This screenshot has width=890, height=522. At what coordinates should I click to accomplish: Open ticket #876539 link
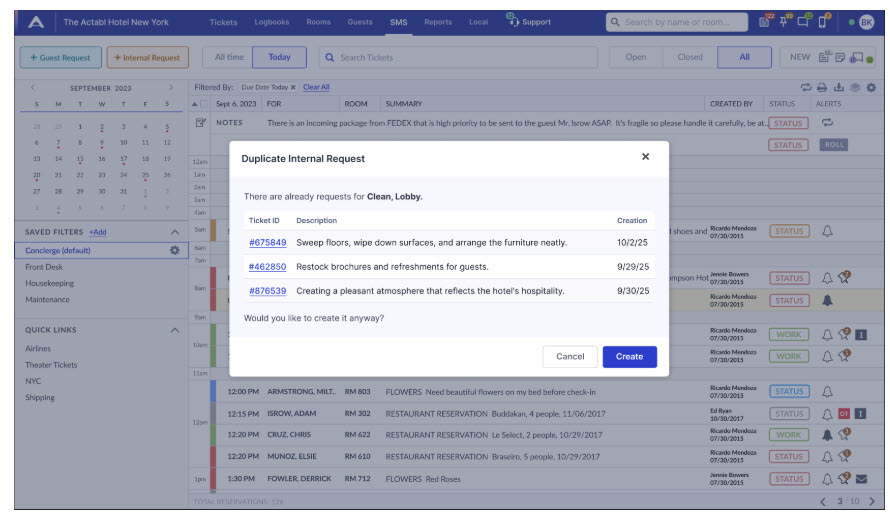[x=267, y=291]
